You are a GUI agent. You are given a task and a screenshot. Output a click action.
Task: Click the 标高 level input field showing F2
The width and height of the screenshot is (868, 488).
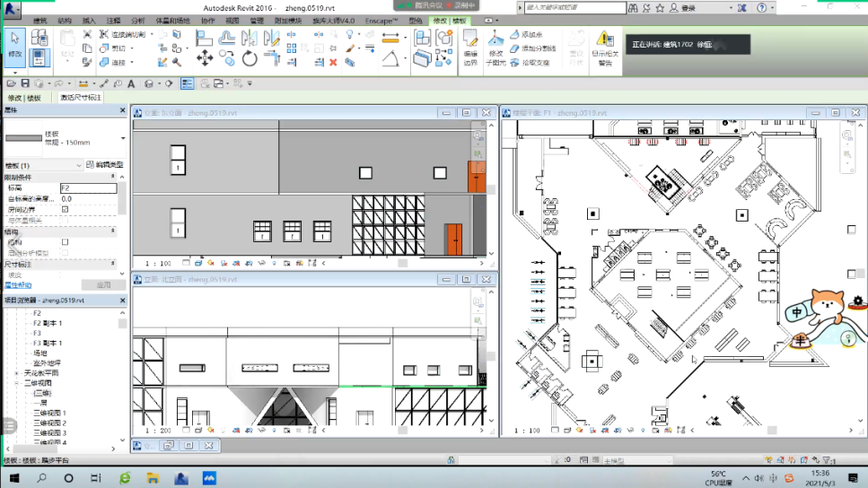[x=88, y=188]
